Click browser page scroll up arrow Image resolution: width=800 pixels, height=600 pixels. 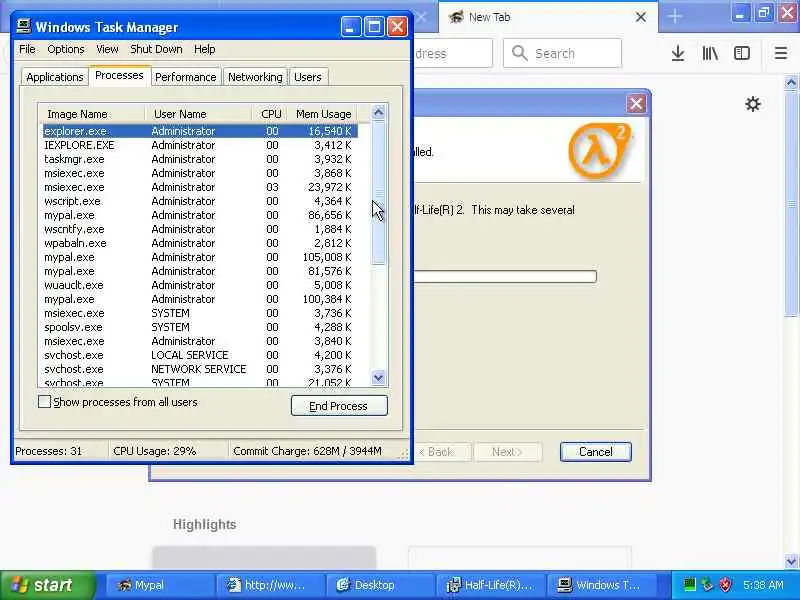(x=791, y=83)
